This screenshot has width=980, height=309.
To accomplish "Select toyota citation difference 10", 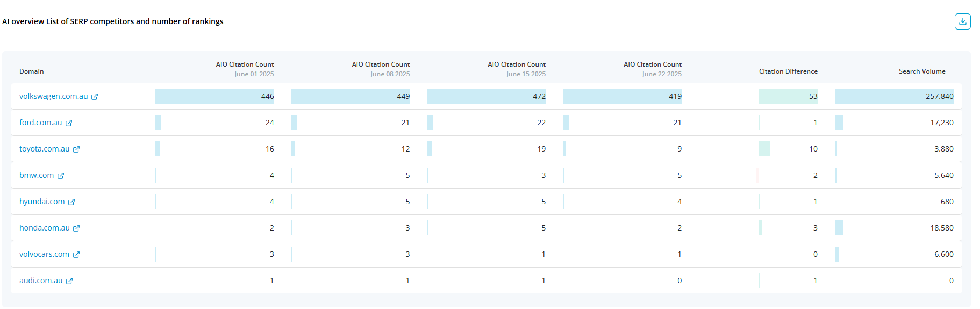I will [x=813, y=149].
